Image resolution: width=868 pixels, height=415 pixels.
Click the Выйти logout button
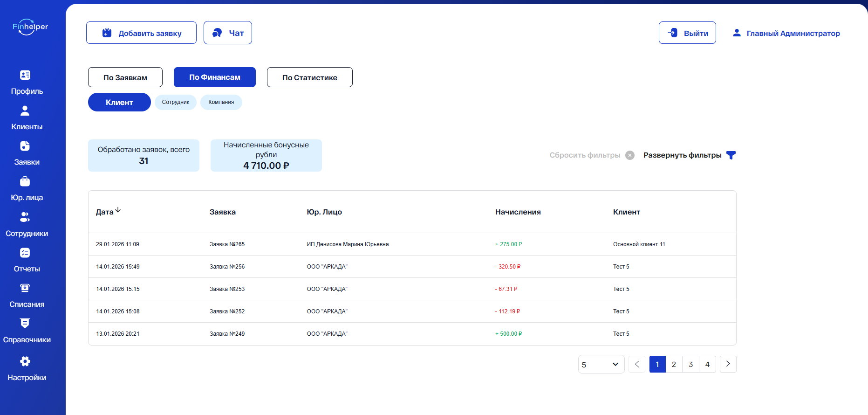[687, 33]
